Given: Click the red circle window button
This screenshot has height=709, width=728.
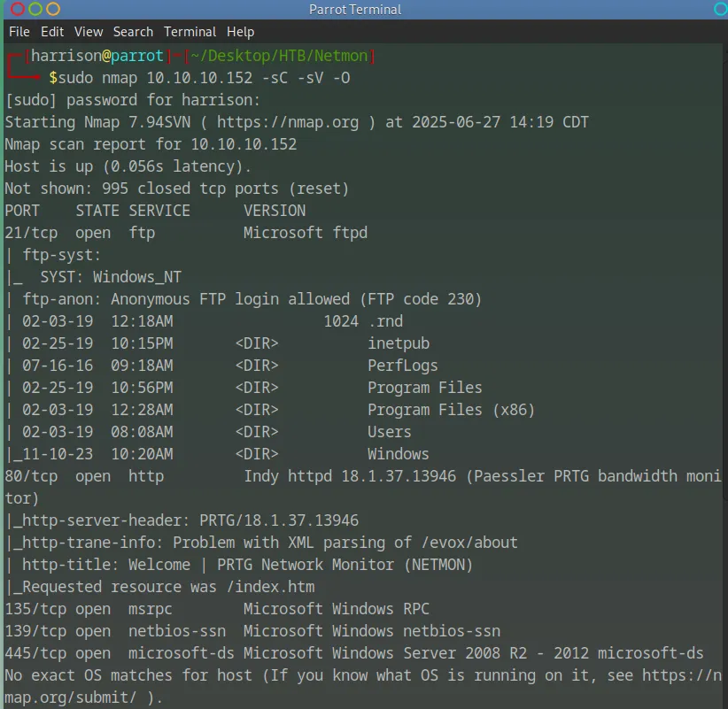Looking at the screenshot, I should tap(18, 10).
